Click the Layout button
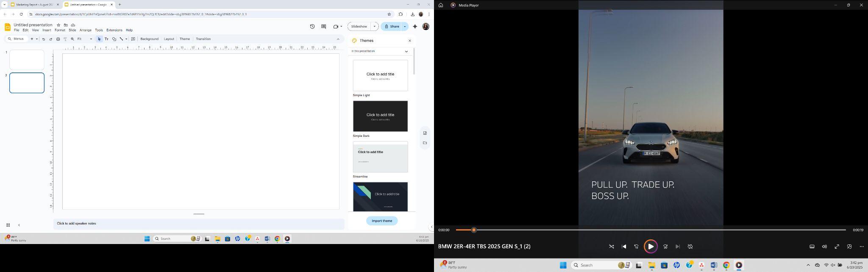 click(x=169, y=39)
